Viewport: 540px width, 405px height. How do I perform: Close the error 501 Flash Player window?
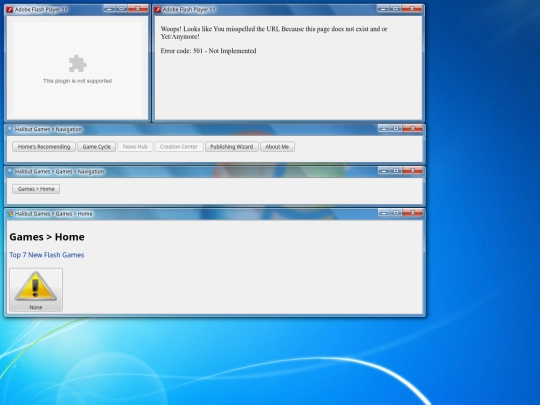(412, 9)
